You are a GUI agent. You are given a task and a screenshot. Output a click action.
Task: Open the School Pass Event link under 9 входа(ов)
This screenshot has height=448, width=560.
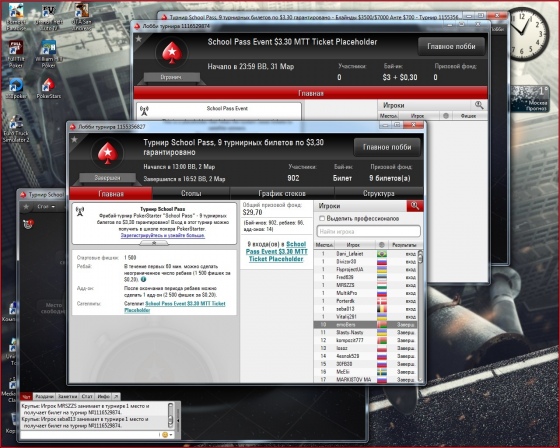(276, 252)
